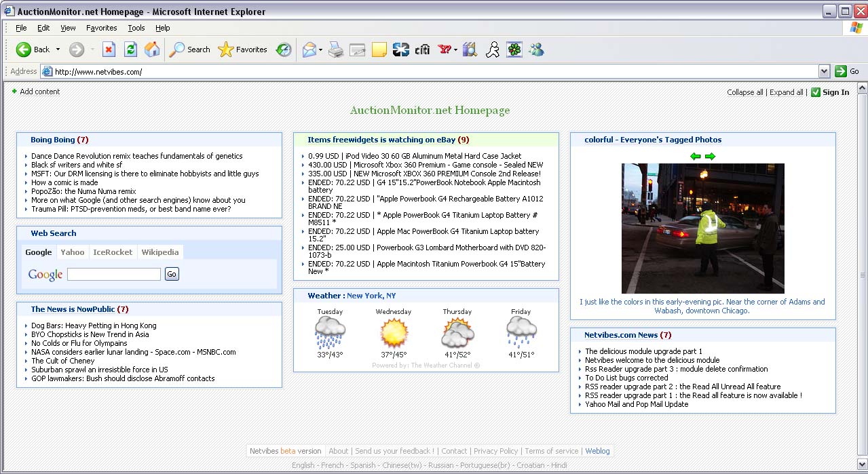Open the History toolbar icon
This screenshot has width=868, height=474.
tap(284, 50)
